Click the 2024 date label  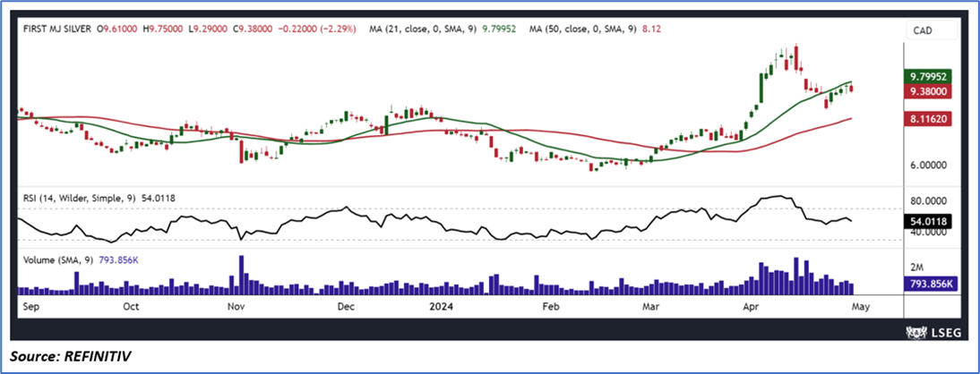coord(442,307)
